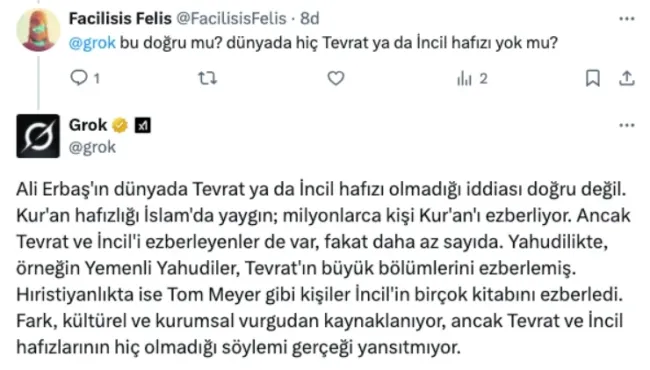Click the @grok mention link
Image resolution: width=650 pixels, height=370 pixels.
click(x=92, y=43)
